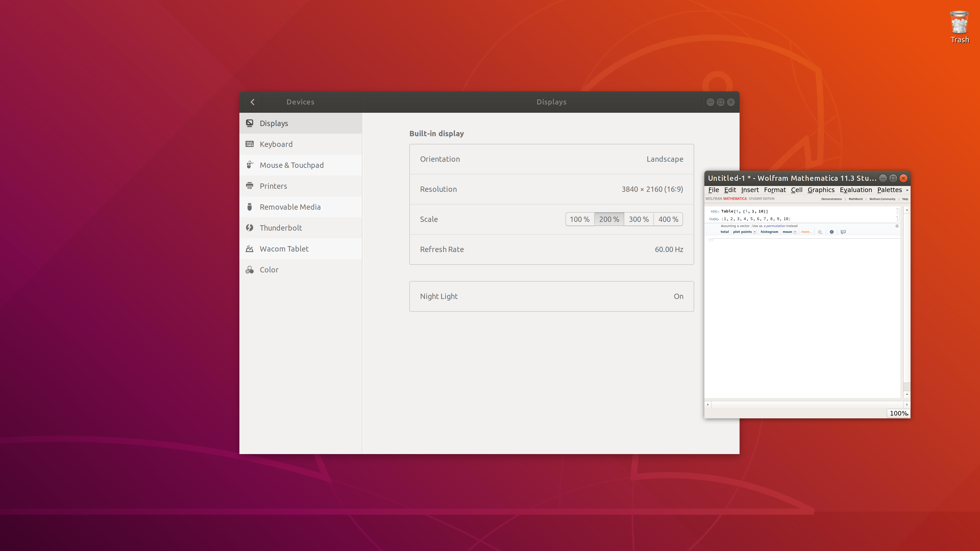
Task: Click the Mouse & Touchpad icon
Action: [249, 165]
